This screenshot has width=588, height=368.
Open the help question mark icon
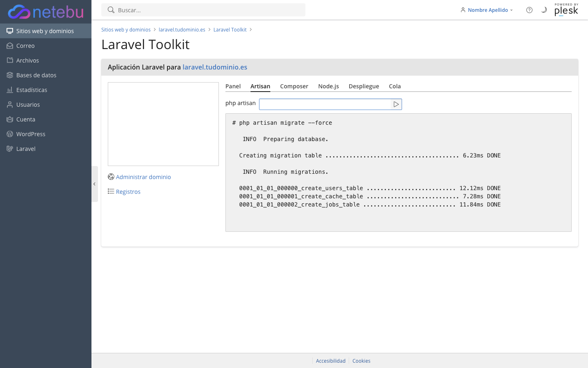pyautogui.click(x=529, y=10)
